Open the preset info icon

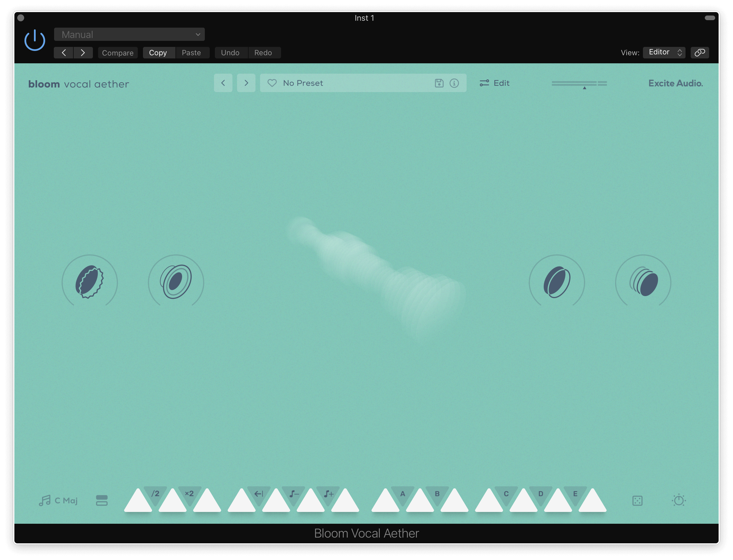454,83
